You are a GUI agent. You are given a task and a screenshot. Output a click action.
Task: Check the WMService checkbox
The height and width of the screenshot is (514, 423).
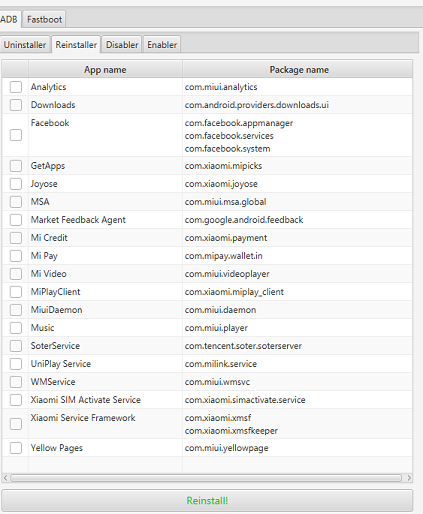16,382
